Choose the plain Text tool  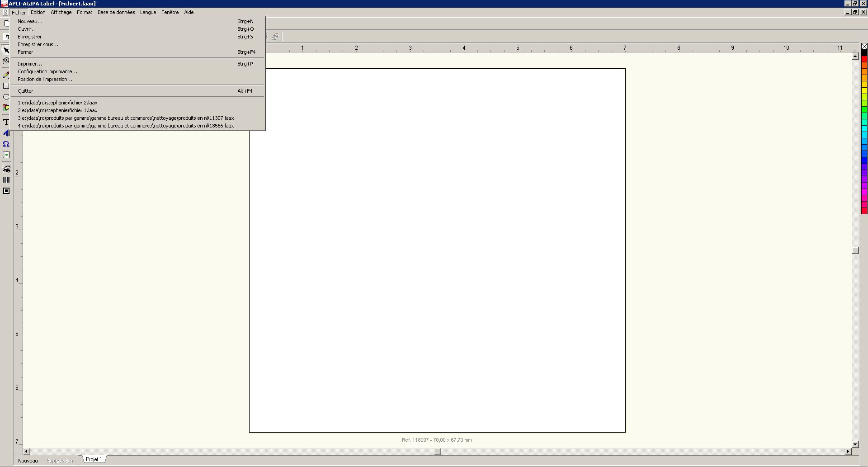(x=6, y=122)
